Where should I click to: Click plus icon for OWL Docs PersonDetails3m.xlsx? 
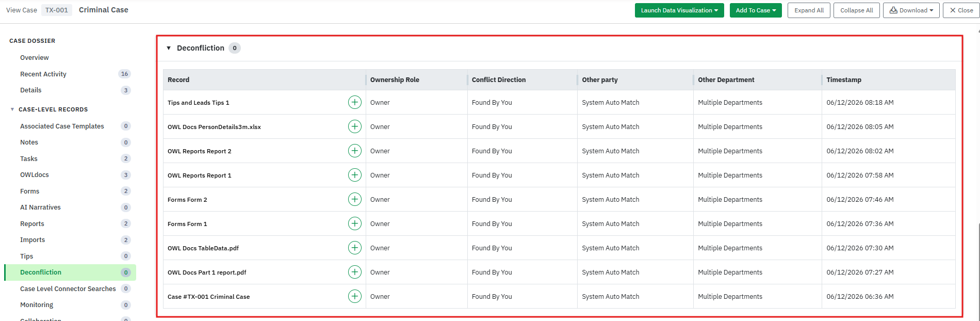(355, 126)
